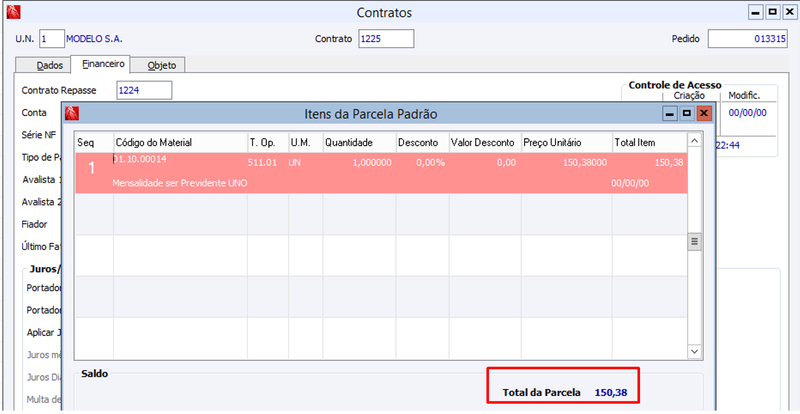Open the Financeiro tab
The image size is (800, 414).
tap(100, 65)
